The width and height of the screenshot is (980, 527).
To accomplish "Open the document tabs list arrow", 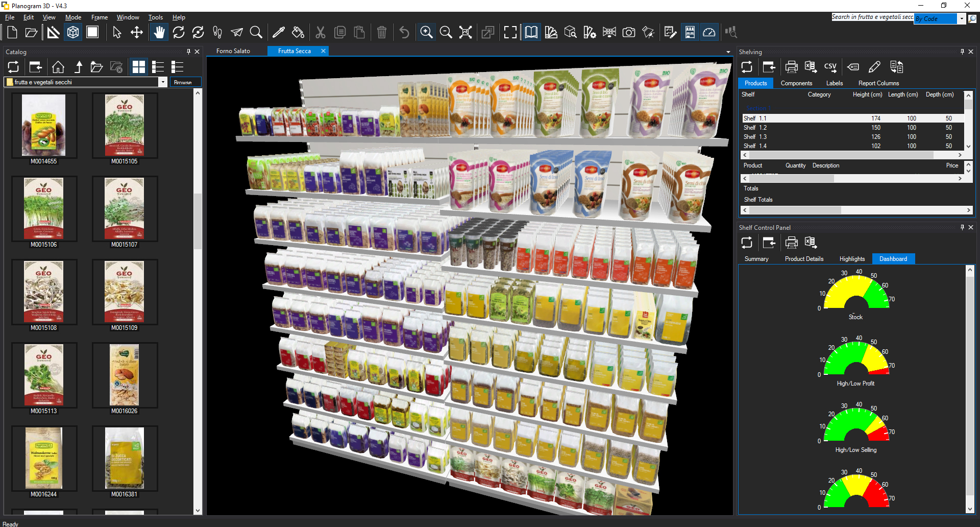I will 728,52.
